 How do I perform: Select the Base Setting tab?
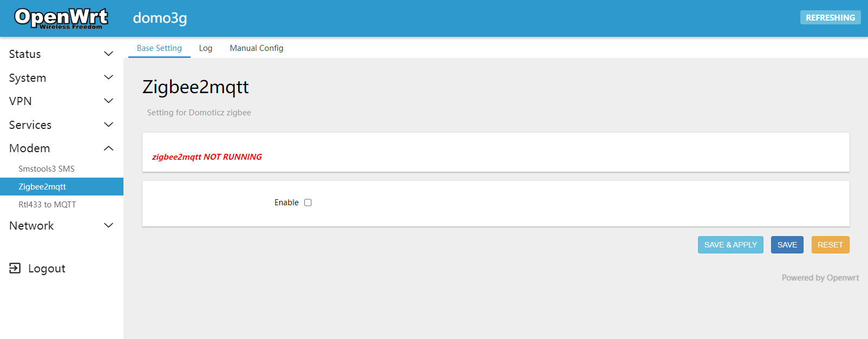pos(159,48)
